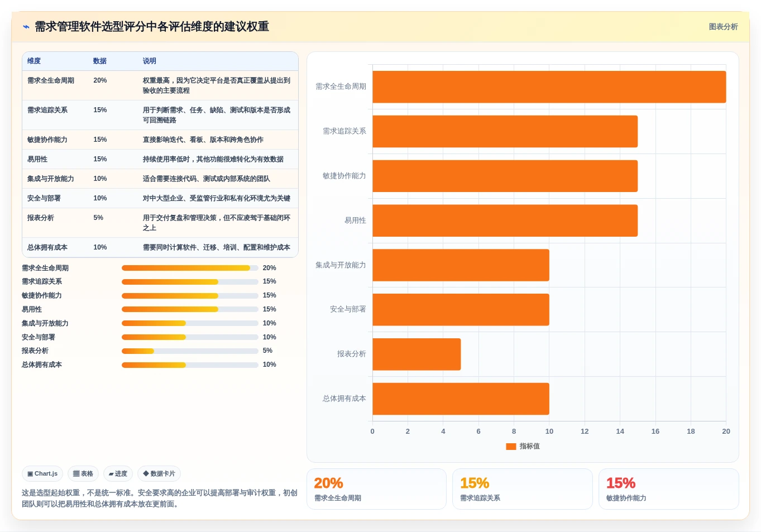Click the 安全与部署 bar in the chart
The image size is (761, 532).
(x=461, y=309)
